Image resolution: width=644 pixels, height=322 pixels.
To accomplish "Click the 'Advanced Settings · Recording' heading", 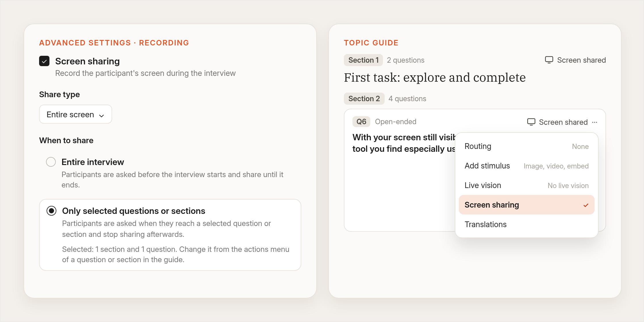I will pyautogui.click(x=114, y=43).
